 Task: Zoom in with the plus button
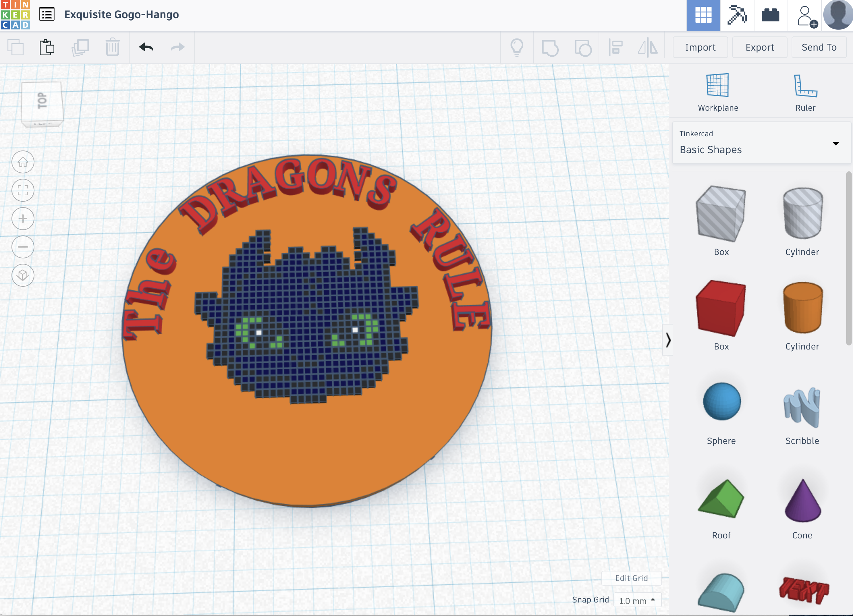(23, 219)
